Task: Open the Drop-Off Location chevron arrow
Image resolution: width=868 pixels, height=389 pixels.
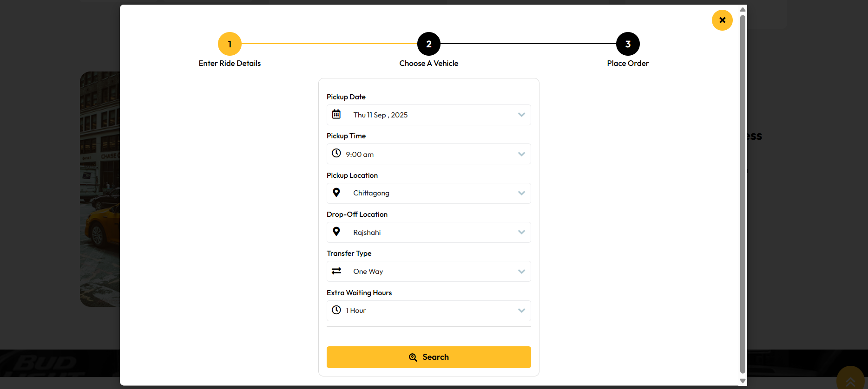Action: (x=521, y=232)
